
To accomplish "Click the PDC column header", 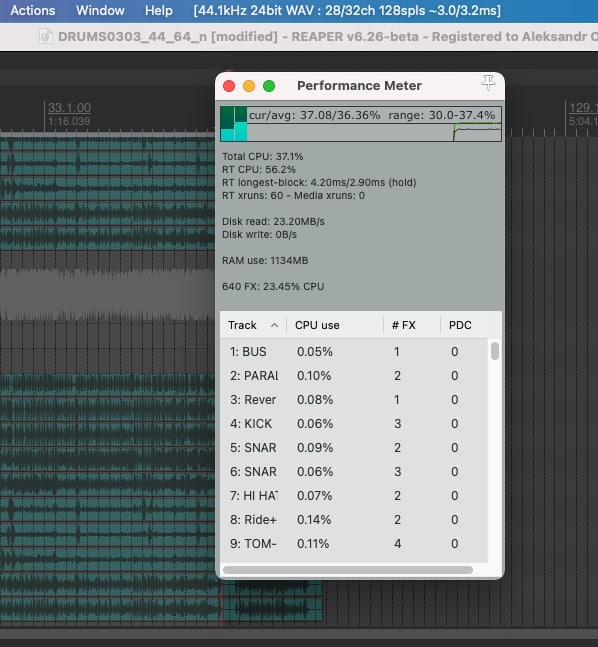I will click(x=470, y=325).
